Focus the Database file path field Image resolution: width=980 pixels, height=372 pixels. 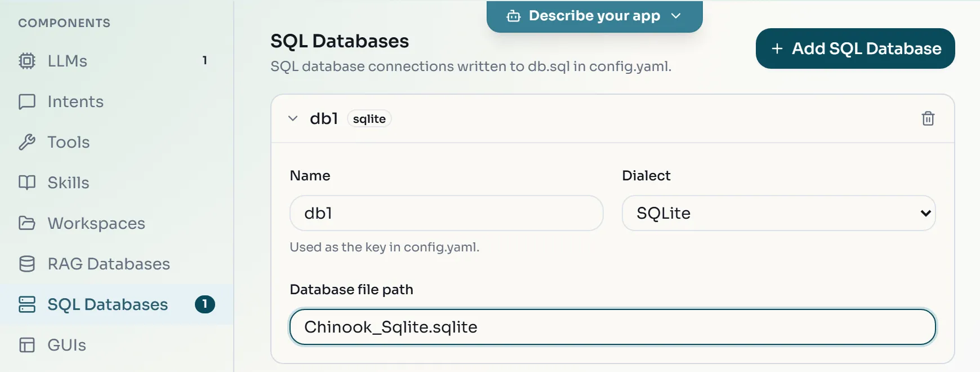[612, 327]
